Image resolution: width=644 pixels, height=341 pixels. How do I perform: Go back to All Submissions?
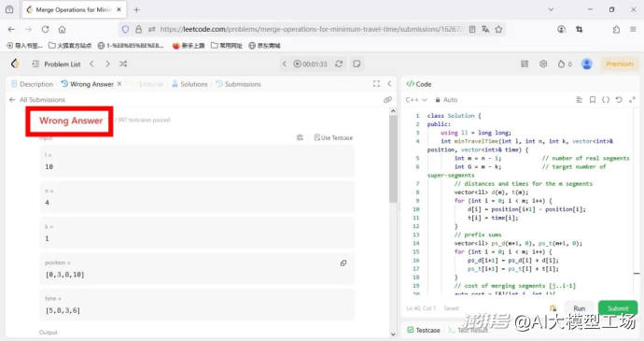pyautogui.click(x=37, y=100)
